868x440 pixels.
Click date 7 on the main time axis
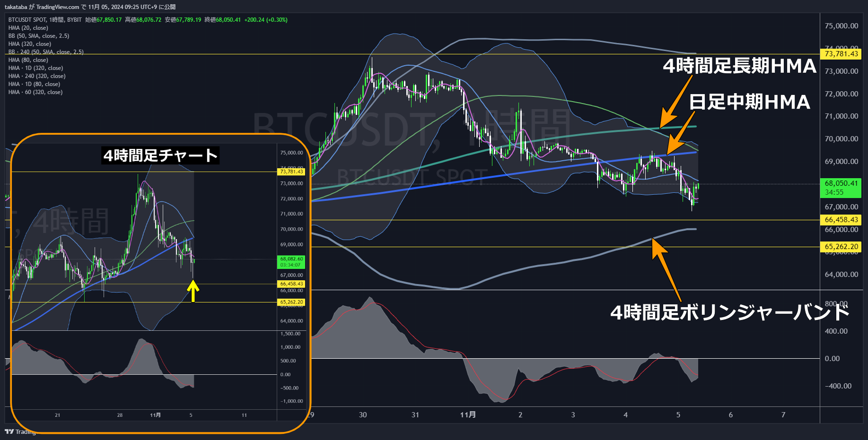click(x=783, y=415)
